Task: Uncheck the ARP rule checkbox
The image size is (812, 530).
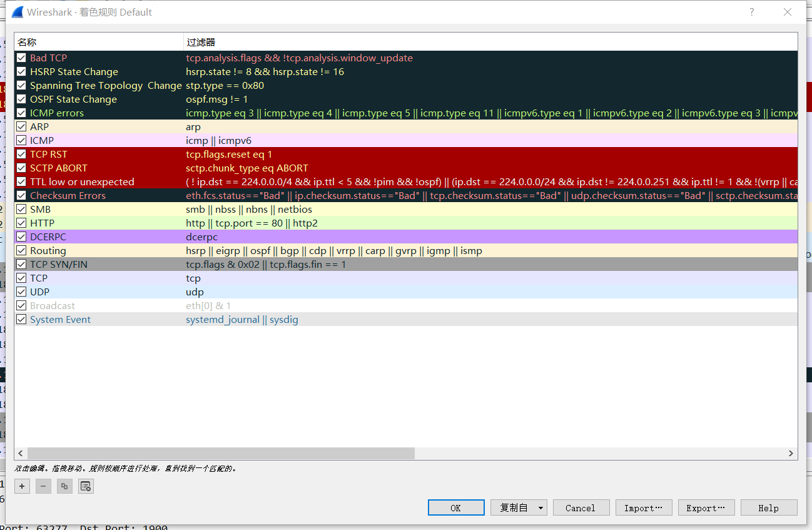Action: pyautogui.click(x=21, y=126)
